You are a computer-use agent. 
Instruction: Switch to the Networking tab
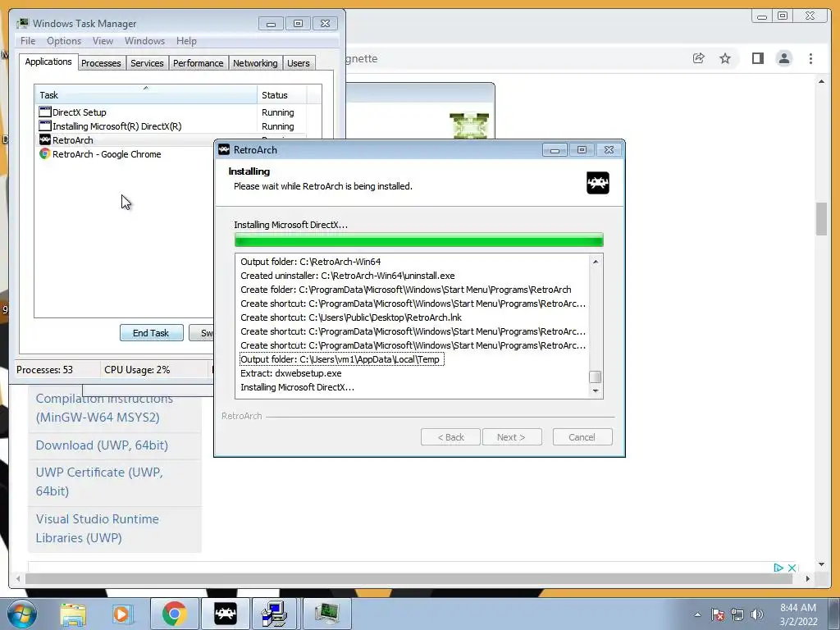coord(255,63)
